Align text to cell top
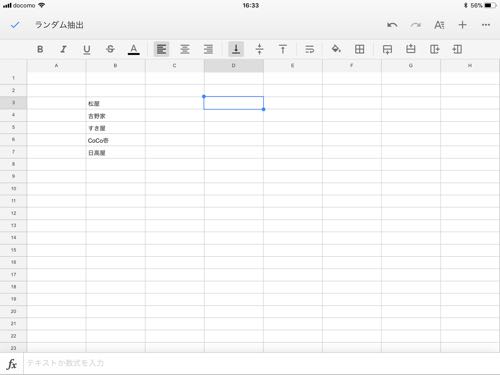The width and height of the screenshot is (500, 375). [283, 49]
